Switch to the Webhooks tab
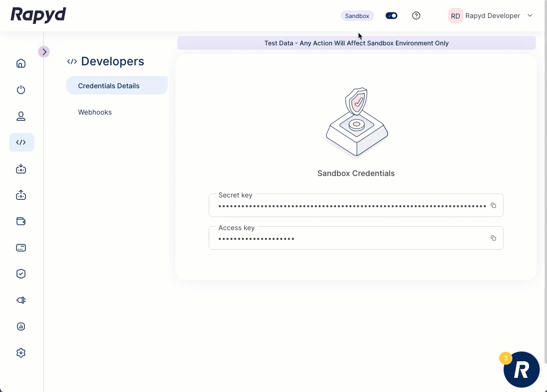Viewport: 547px width, 392px height. click(95, 112)
